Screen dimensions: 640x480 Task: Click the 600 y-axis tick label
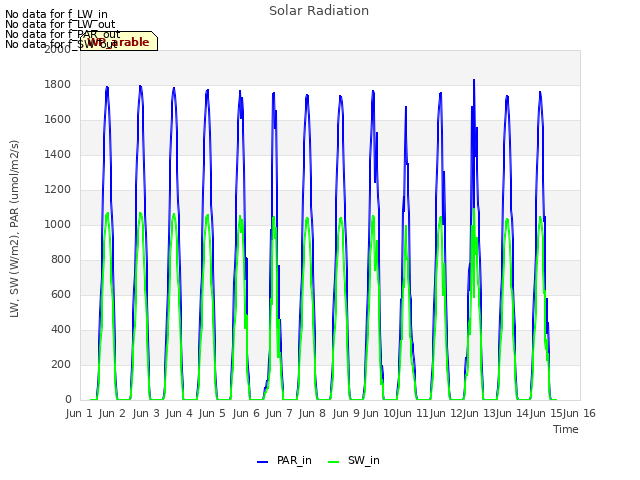pos(61,295)
